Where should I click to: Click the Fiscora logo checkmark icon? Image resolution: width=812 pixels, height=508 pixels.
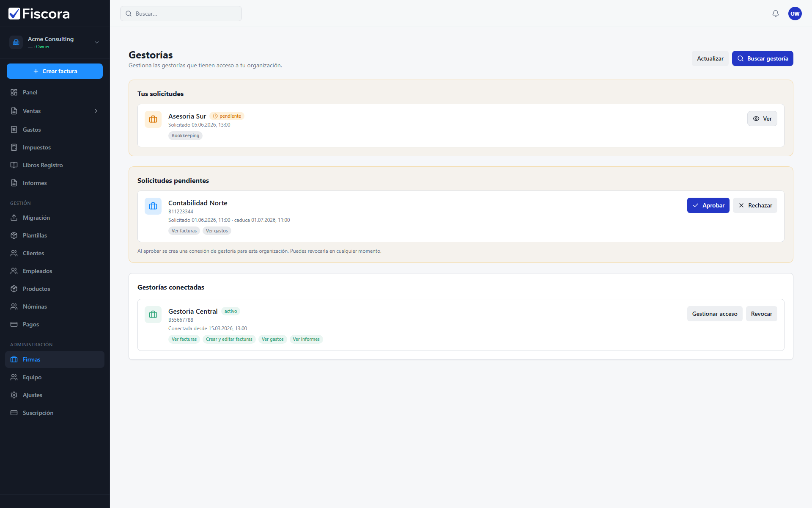coord(14,14)
